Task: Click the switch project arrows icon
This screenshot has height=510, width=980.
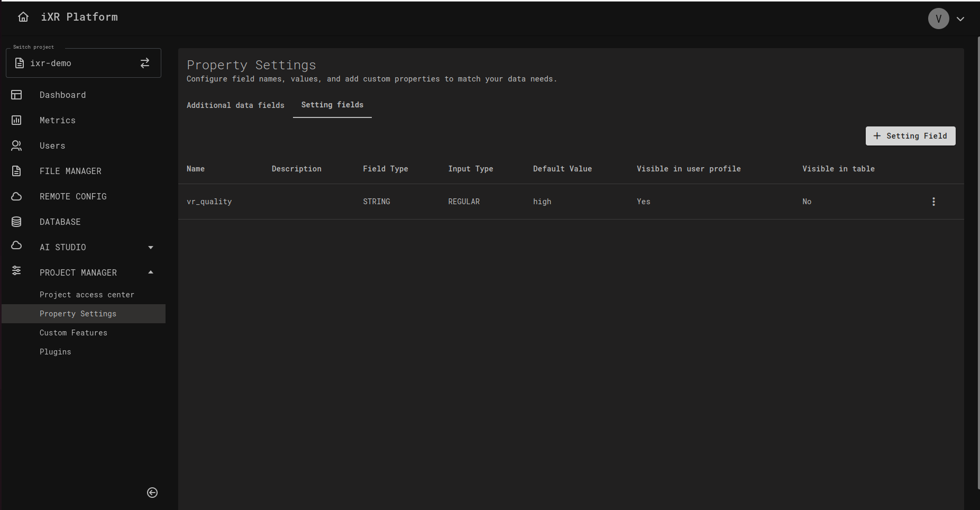Action: click(145, 63)
